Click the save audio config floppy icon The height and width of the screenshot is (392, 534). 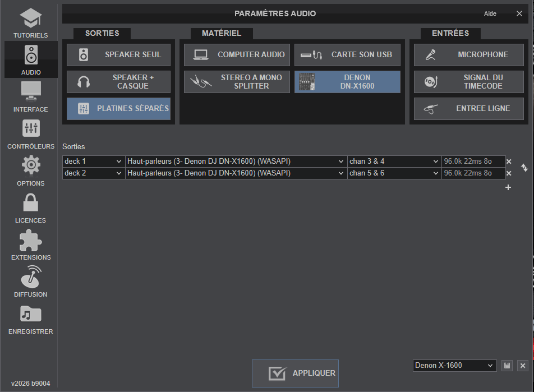point(507,366)
